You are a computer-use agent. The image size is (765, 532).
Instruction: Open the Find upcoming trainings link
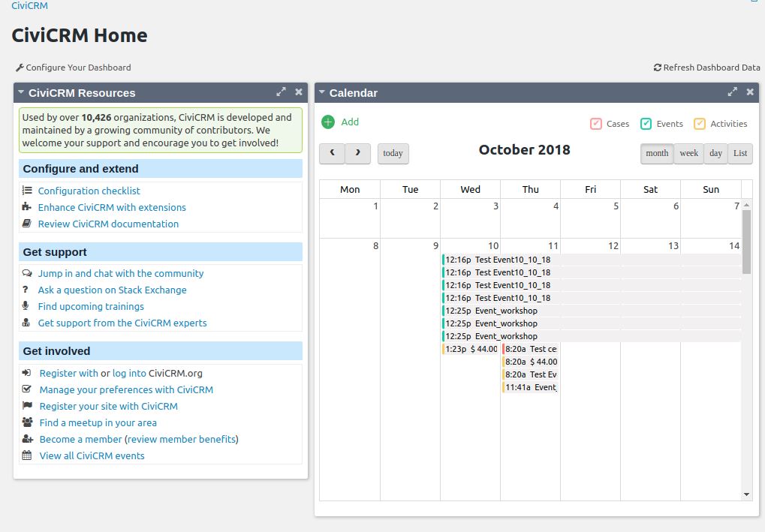coord(92,306)
